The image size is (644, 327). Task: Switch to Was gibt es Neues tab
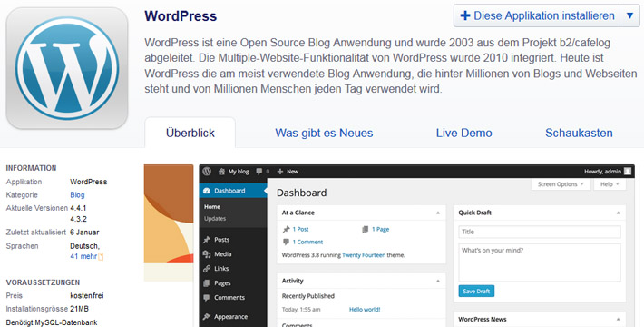(x=324, y=133)
